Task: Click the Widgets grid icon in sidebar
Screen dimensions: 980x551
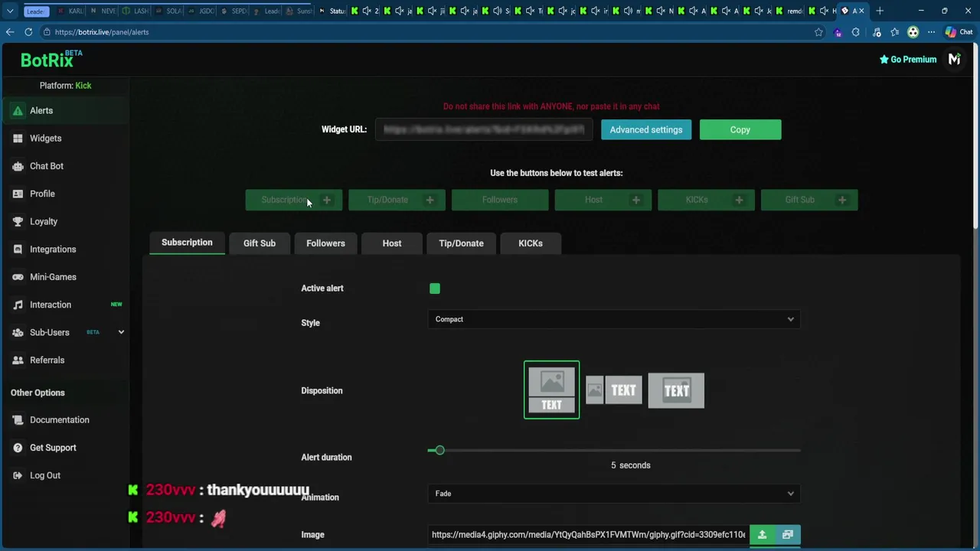Action: pos(18,139)
